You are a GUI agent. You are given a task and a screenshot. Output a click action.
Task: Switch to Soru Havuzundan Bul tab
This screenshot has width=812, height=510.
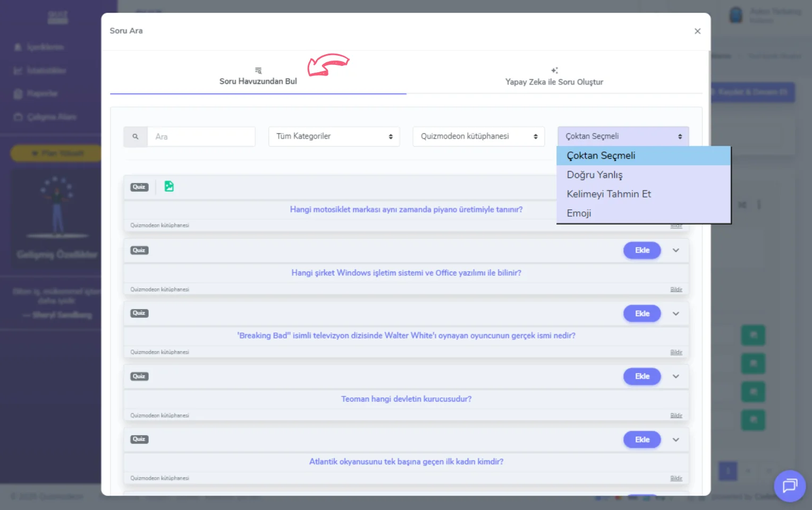258,78
